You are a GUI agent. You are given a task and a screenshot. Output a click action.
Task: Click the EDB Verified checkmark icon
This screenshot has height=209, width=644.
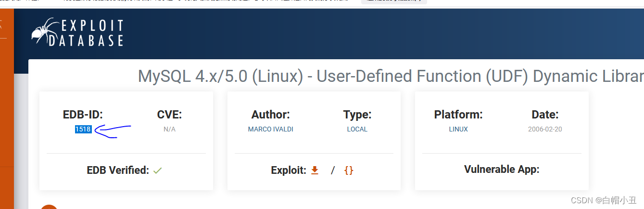coord(157,170)
